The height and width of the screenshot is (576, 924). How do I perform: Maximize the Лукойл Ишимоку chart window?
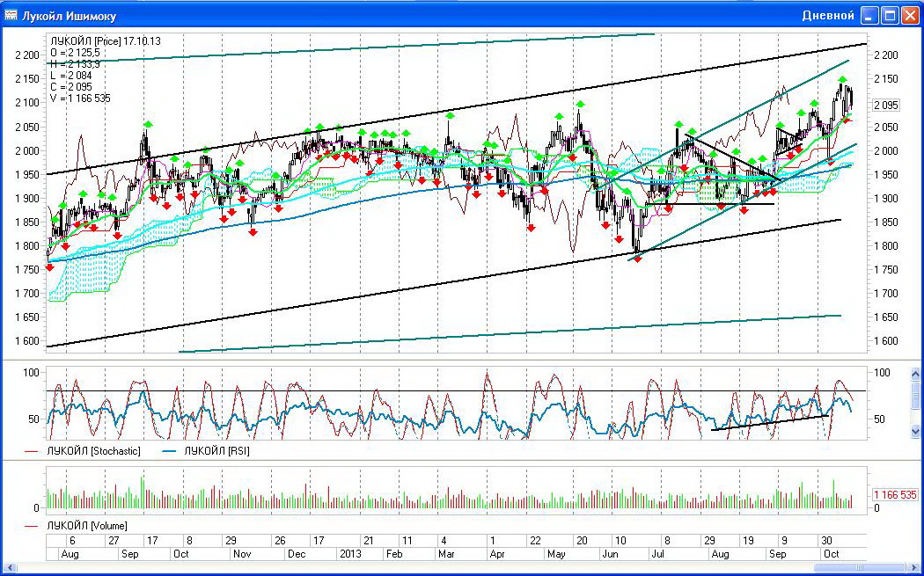pyautogui.click(x=889, y=16)
